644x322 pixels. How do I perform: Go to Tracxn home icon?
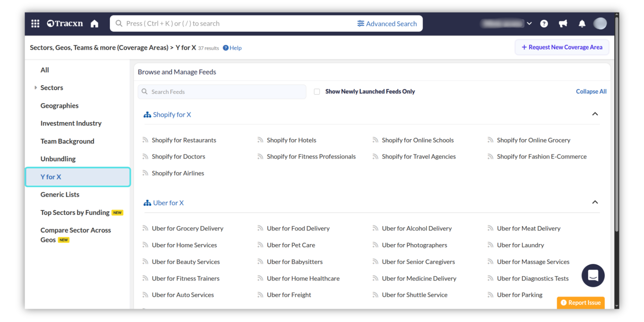tap(95, 23)
